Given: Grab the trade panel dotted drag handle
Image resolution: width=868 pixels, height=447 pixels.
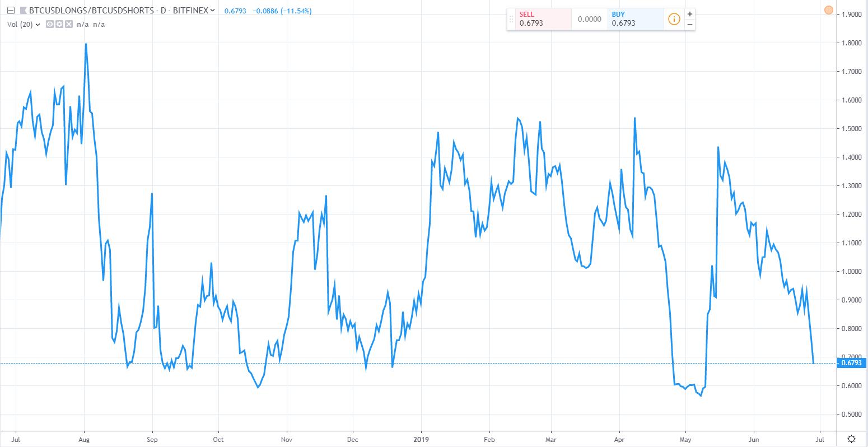Looking at the screenshot, I should click(511, 19).
